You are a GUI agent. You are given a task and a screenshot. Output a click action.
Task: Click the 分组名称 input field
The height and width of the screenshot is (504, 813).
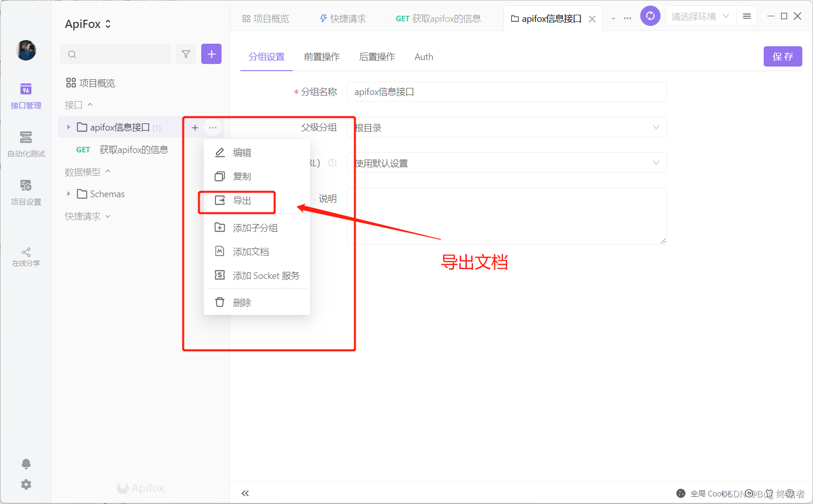click(507, 92)
